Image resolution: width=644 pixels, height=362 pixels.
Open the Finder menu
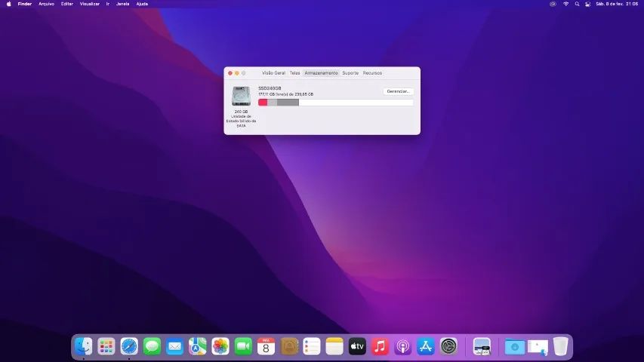(25, 4)
